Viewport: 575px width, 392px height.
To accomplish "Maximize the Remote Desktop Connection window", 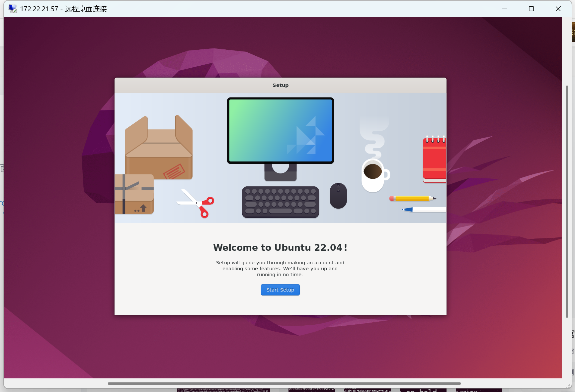I will [x=531, y=9].
